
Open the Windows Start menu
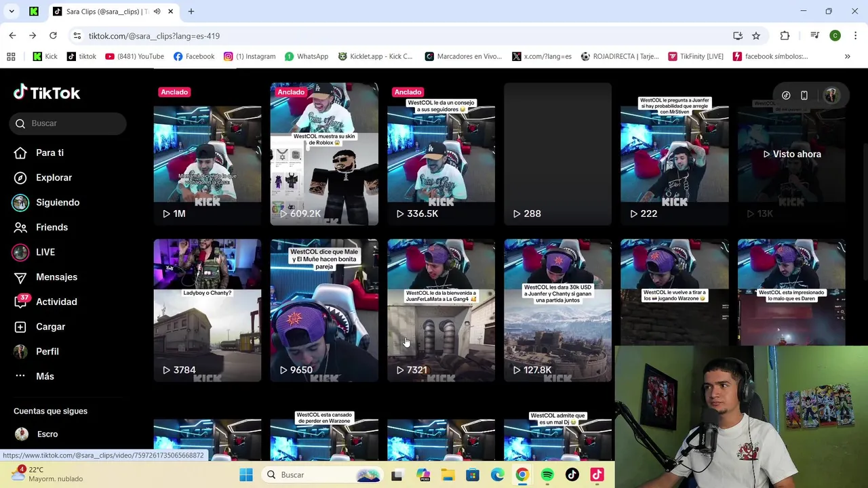click(245, 474)
